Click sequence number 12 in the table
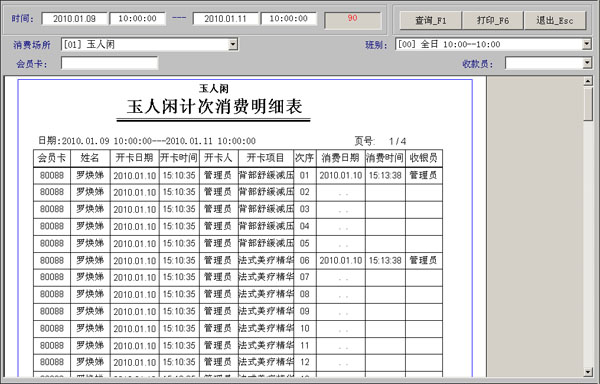 pyautogui.click(x=305, y=362)
